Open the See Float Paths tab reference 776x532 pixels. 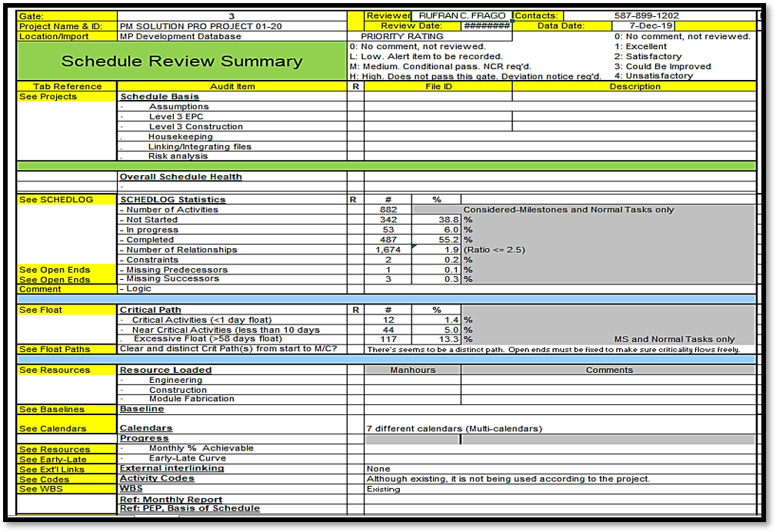click(68, 349)
